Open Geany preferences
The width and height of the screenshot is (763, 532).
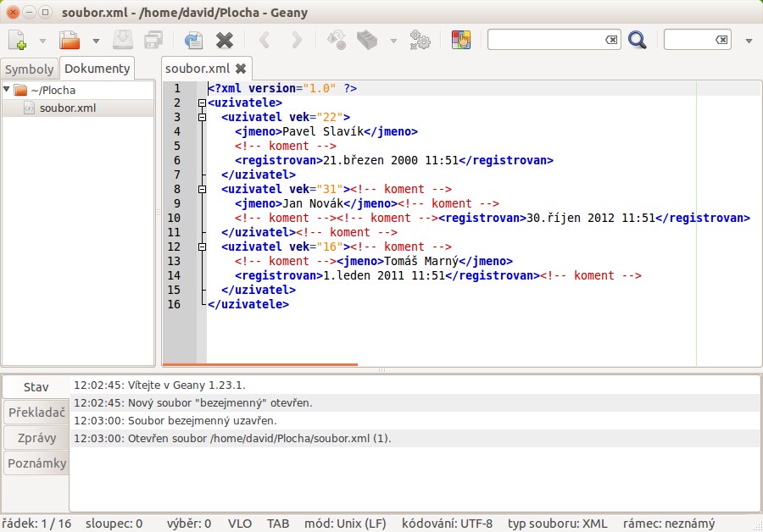point(420,39)
